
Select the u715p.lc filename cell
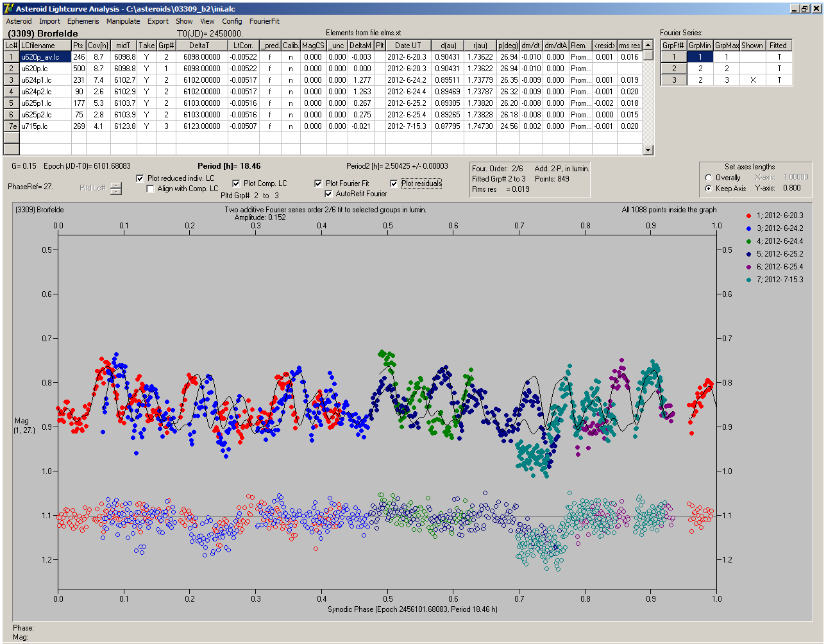(x=45, y=126)
